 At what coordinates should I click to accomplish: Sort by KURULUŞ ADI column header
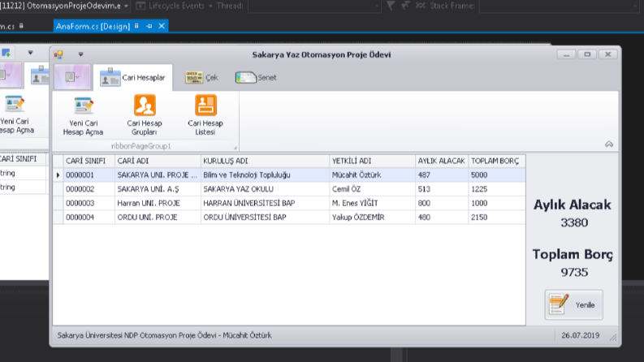coord(265,161)
